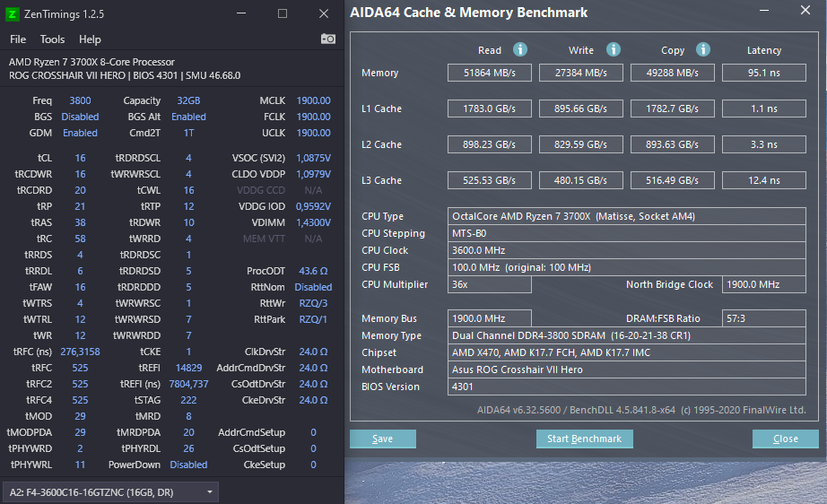Click the CPU Stepping MTS-B0 field
Viewport: 827px width, 504px height.
point(627,233)
